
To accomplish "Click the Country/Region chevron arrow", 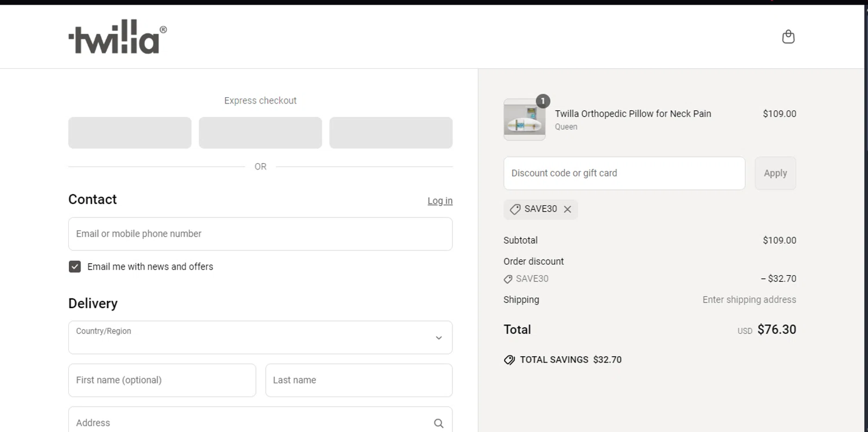I will (x=439, y=338).
